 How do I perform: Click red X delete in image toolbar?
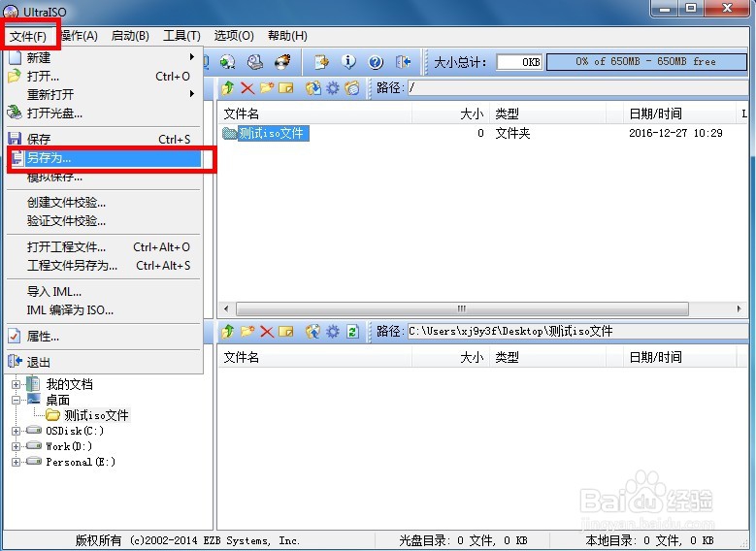click(247, 87)
